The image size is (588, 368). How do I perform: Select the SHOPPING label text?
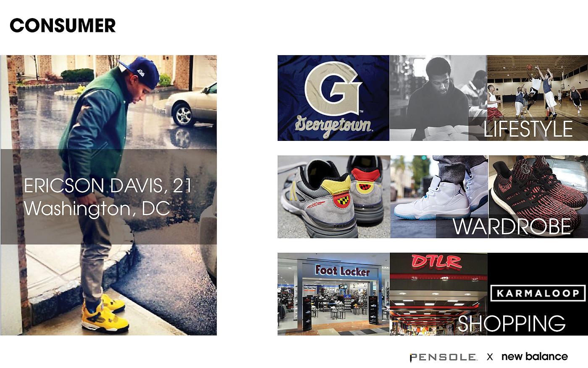(x=512, y=324)
